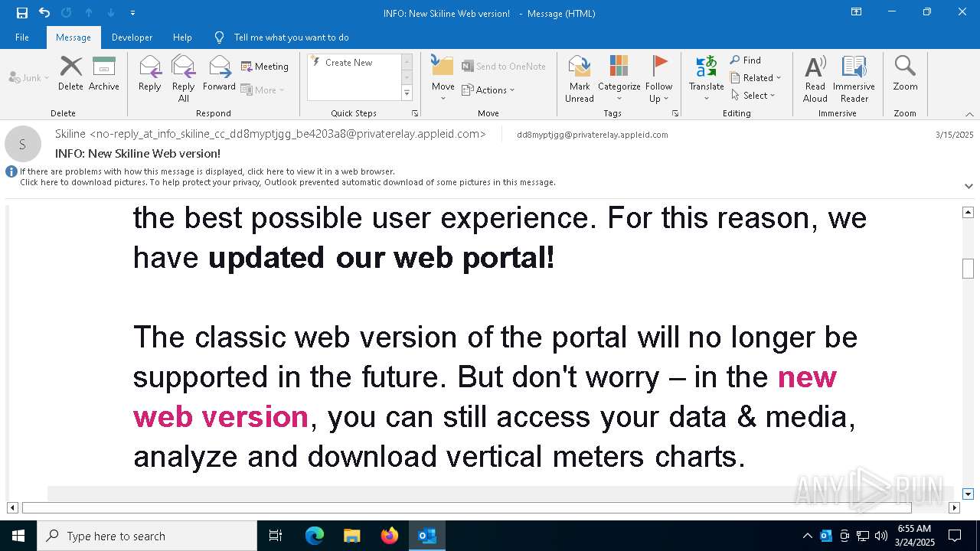
Task: Open File Explorer from taskbar
Action: coord(351,536)
